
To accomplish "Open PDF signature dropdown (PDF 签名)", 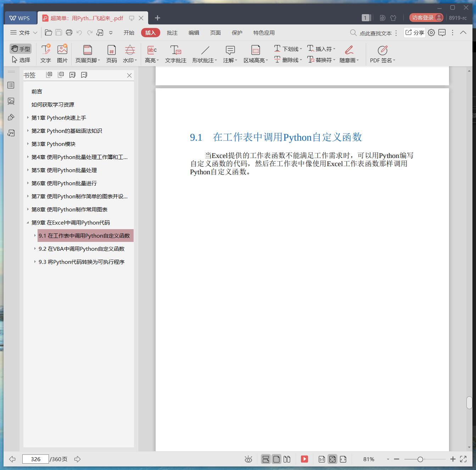I will tap(382, 54).
